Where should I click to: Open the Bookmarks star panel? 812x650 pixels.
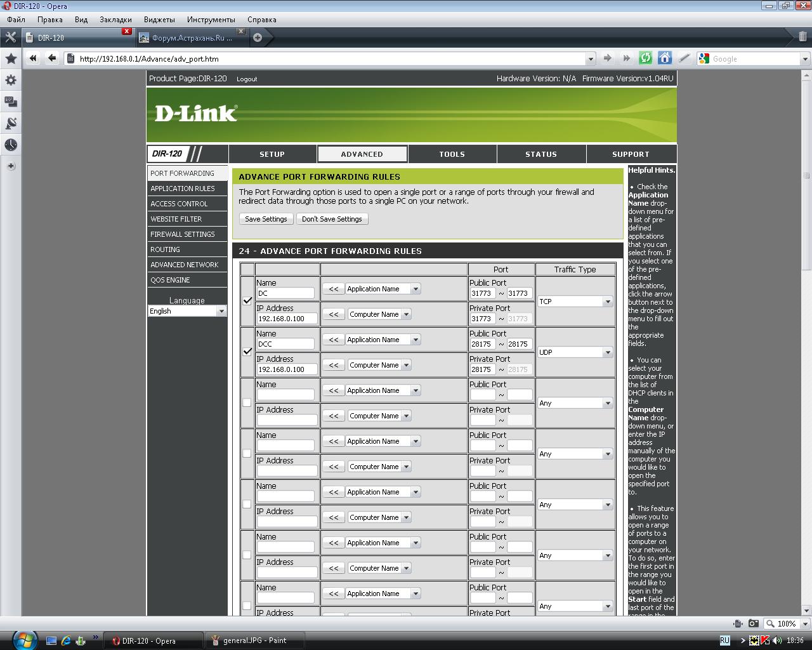11,59
